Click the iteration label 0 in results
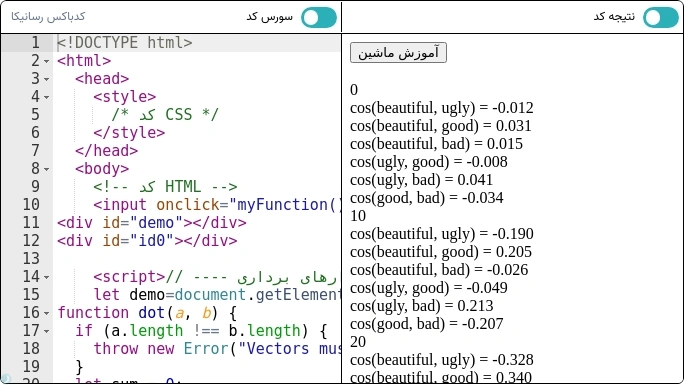 pos(354,90)
